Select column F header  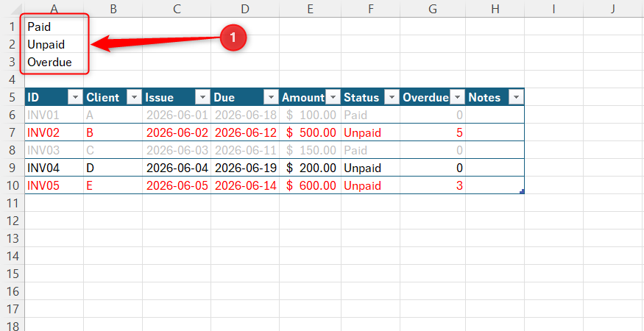370,8
